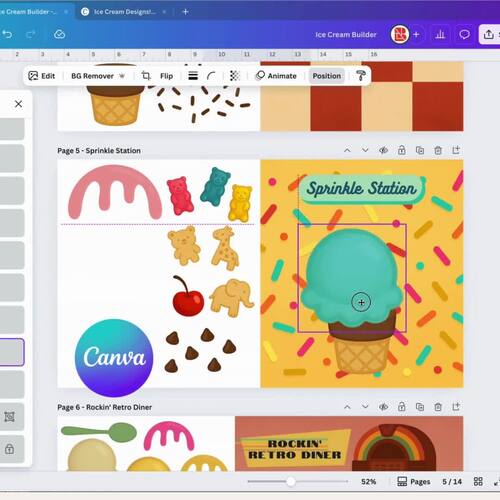Select the highlighted item in left panel

click(11, 352)
